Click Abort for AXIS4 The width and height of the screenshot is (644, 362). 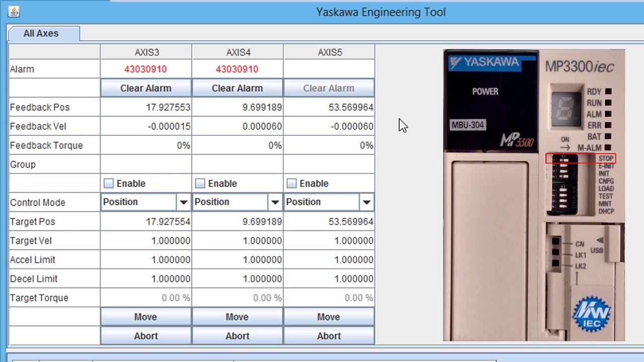coord(237,336)
